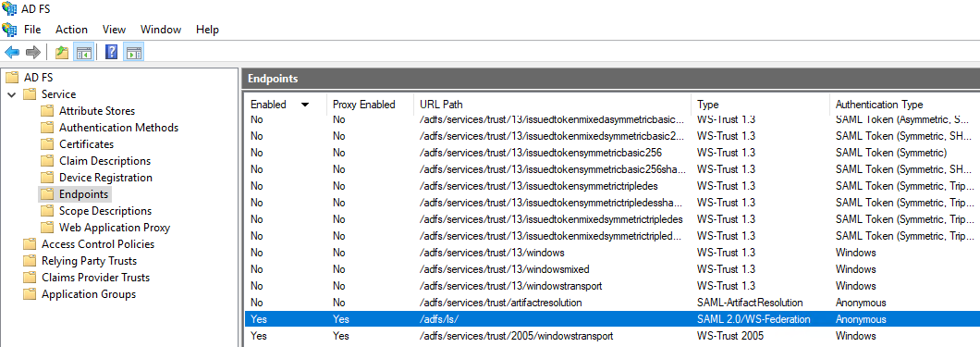Sort by Type column header
The width and height of the screenshot is (980, 347).
[x=760, y=105]
